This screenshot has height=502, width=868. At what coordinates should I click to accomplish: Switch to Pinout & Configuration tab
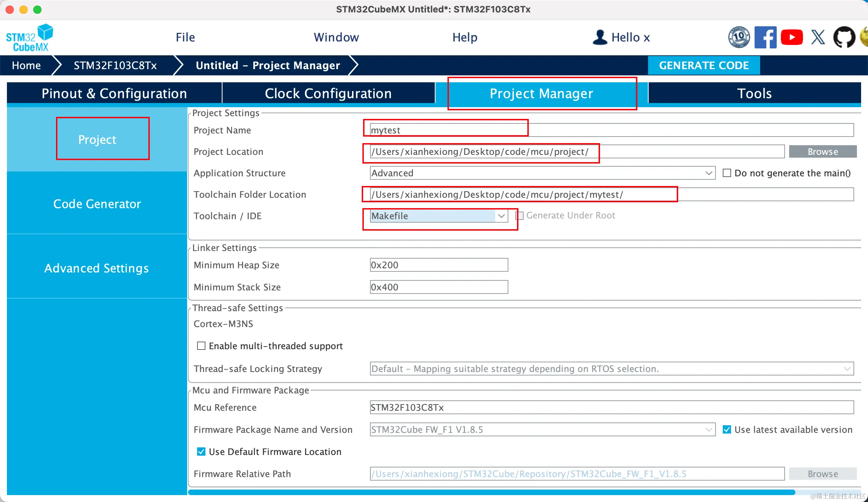(x=114, y=93)
